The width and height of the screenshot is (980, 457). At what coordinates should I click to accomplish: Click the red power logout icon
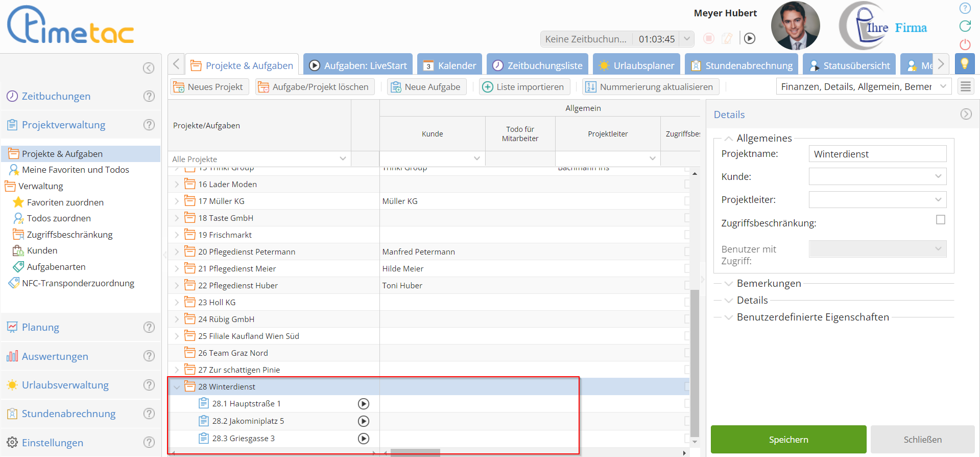click(965, 44)
